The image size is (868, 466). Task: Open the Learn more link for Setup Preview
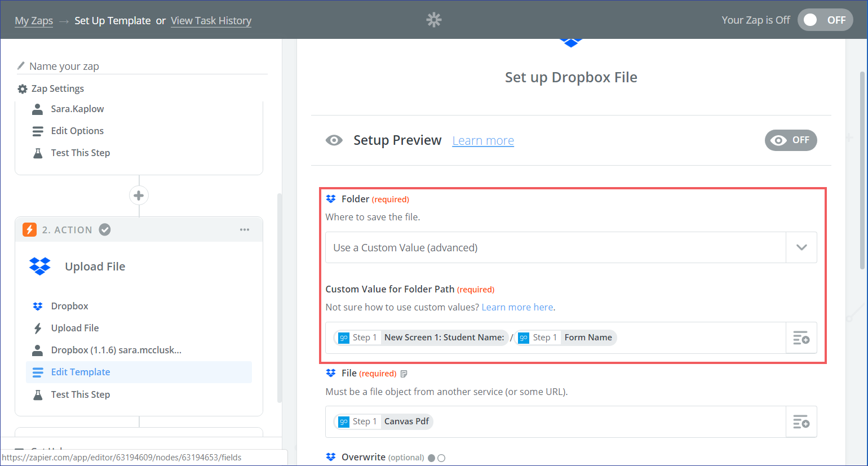[482, 140]
